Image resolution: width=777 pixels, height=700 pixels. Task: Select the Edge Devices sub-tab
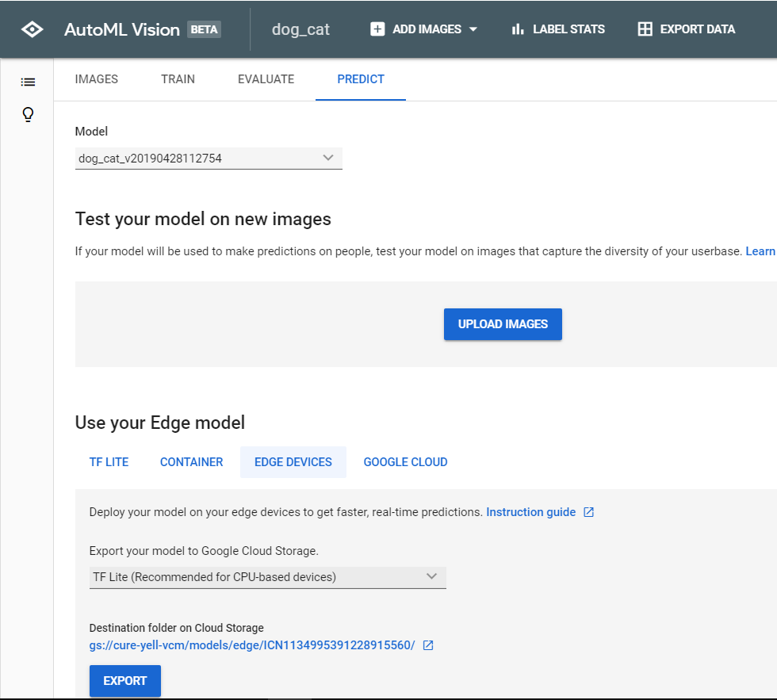(293, 462)
